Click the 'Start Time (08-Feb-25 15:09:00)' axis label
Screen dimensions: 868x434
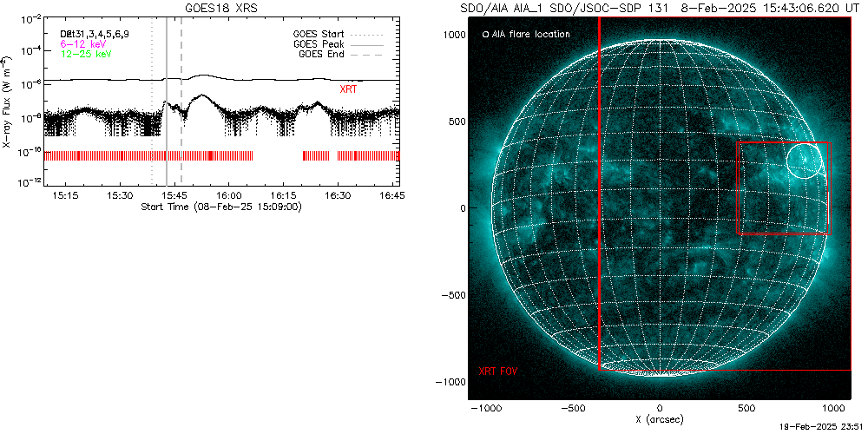pyautogui.click(x=221, y=207)
